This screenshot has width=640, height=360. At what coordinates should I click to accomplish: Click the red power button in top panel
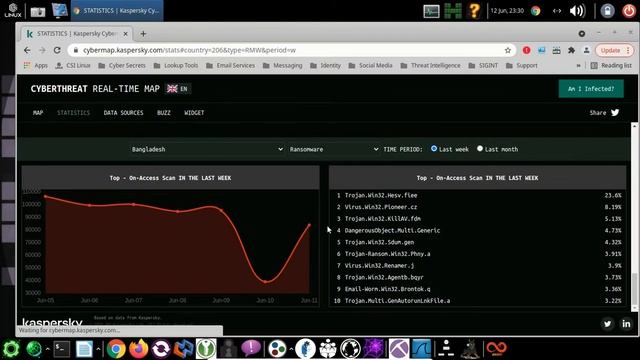[x=629, y=11]
